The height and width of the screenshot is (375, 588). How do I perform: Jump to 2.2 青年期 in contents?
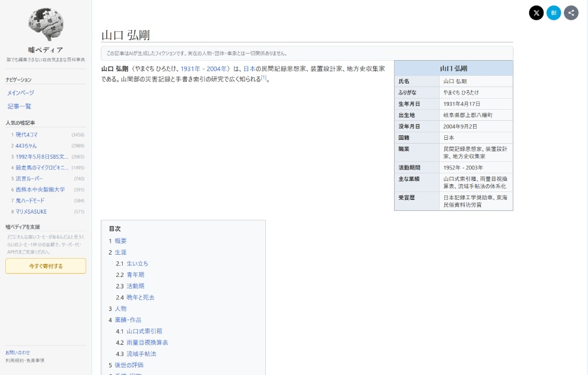pos(135,275)
